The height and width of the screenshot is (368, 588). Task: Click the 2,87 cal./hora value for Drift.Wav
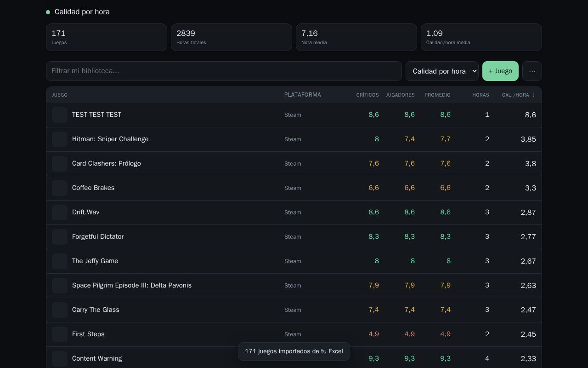[528, 213]
